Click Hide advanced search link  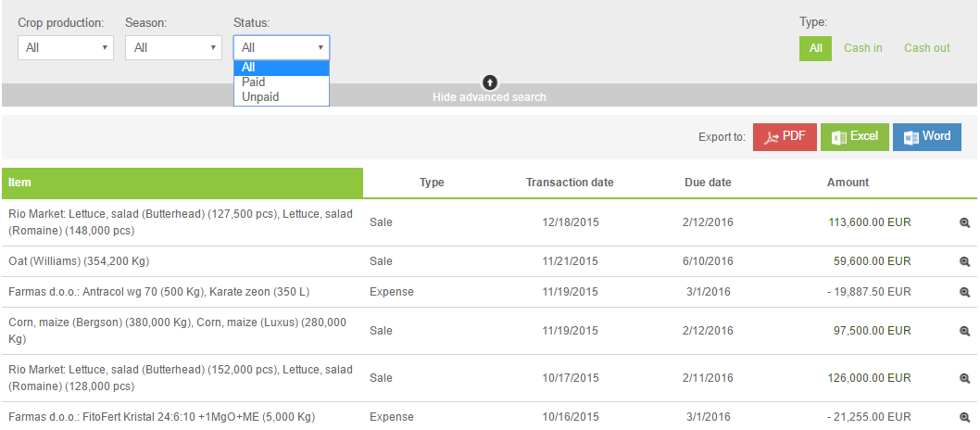pyautogui.click(x=489, y=97)
